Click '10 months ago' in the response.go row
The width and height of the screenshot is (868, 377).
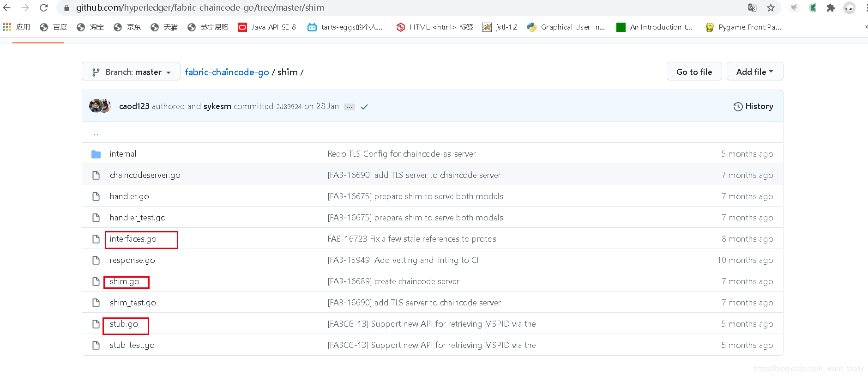[x=745, y=260]
